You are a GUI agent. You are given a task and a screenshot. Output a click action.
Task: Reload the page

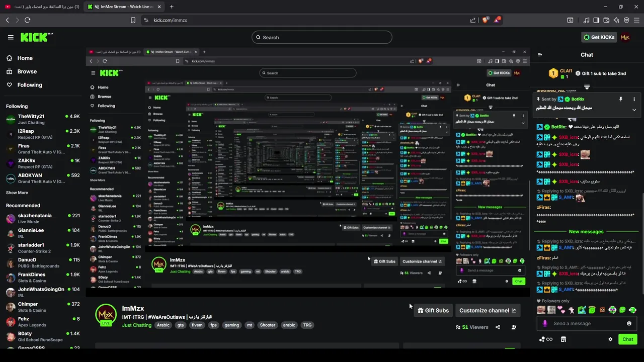[27, 20]
